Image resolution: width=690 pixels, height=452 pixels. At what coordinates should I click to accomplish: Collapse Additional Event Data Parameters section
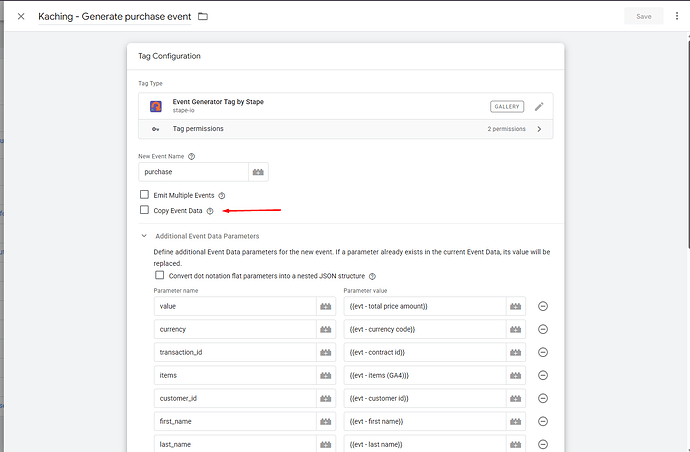(x=144, y=236)
